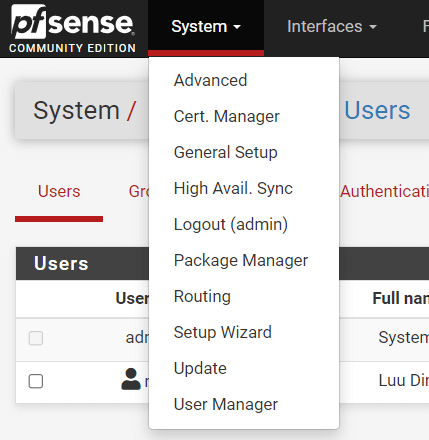Click the pfSense Community Edition logo
The height and width of the screenshot is (440, 429).
(x=73, y=29)
